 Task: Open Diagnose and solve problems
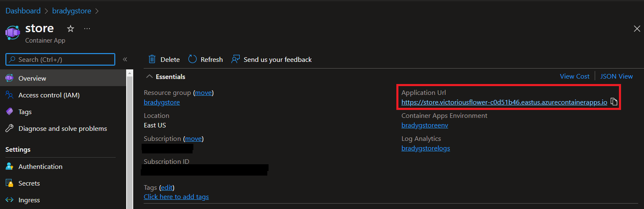point(63,128)
